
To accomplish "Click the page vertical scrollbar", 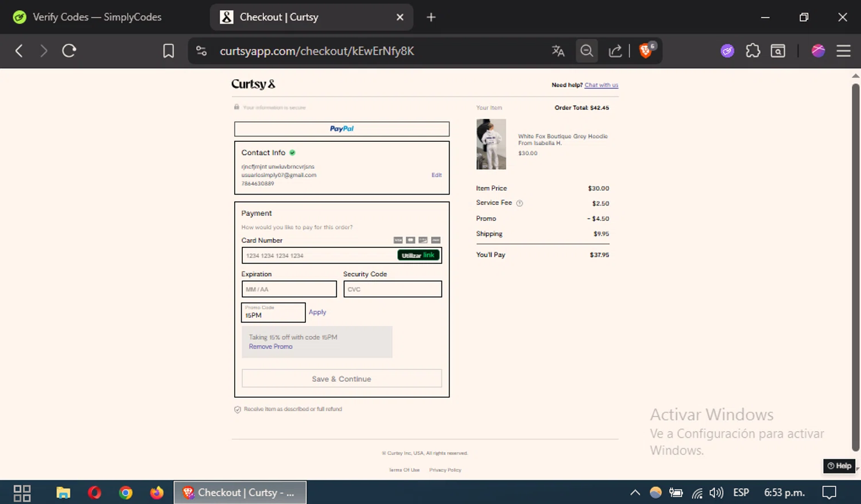I will coord(855,267).
